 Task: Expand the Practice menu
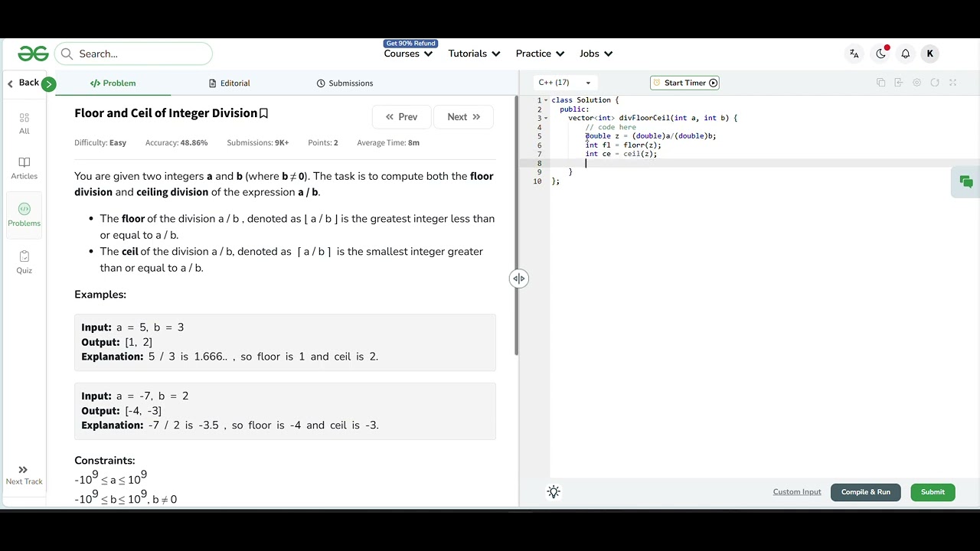[540, 54]
